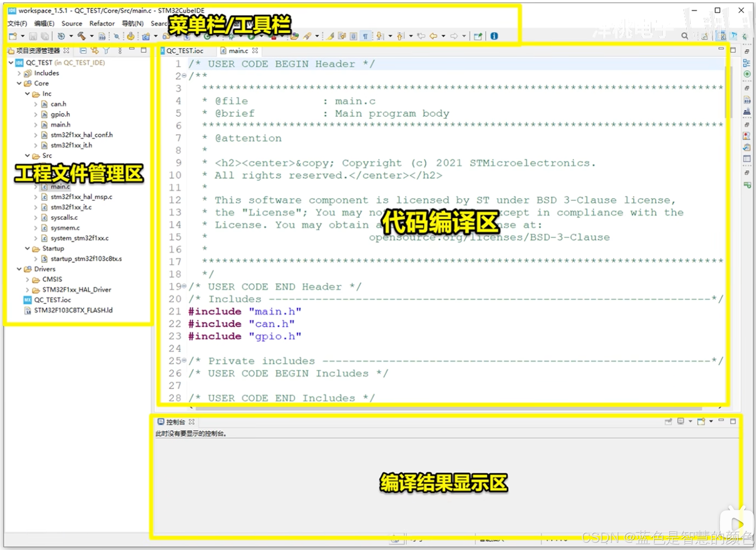Toggle fold marker at line 25

[x=184, y=360]
